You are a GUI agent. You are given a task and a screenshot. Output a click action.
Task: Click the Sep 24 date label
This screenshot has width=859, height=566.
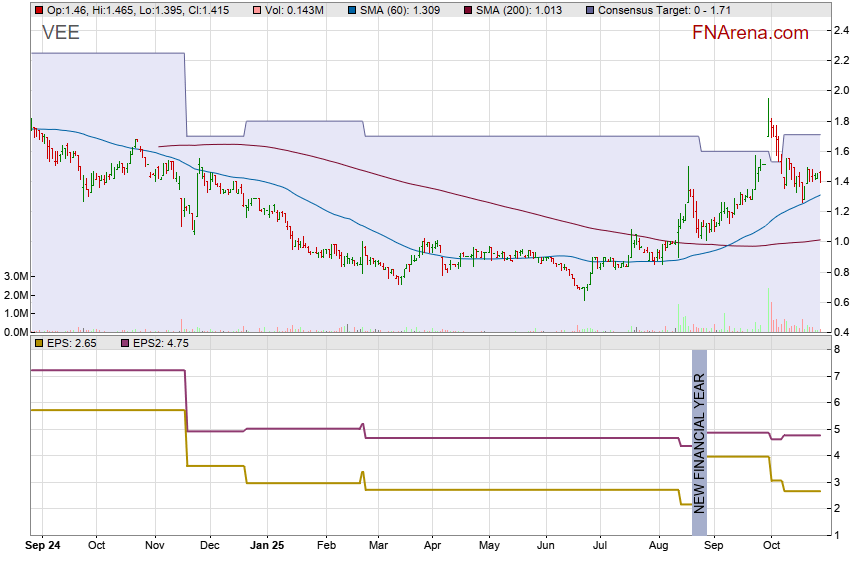click(x=43, y=546)
